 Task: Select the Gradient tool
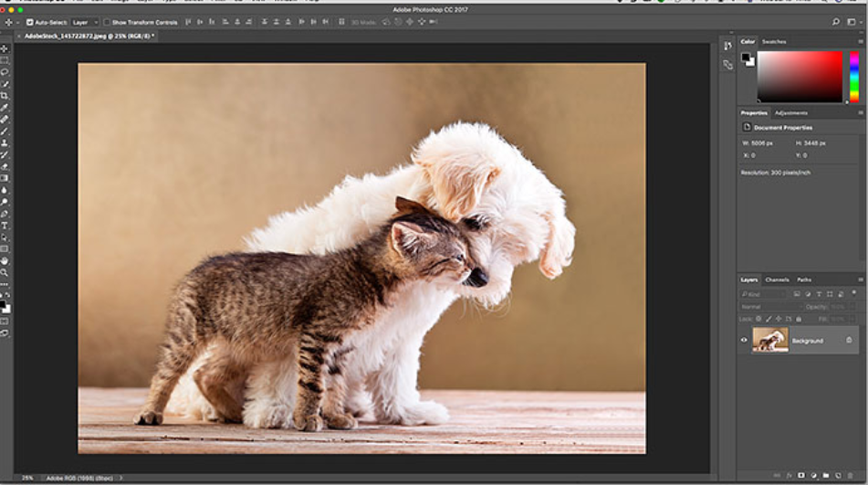5,178
